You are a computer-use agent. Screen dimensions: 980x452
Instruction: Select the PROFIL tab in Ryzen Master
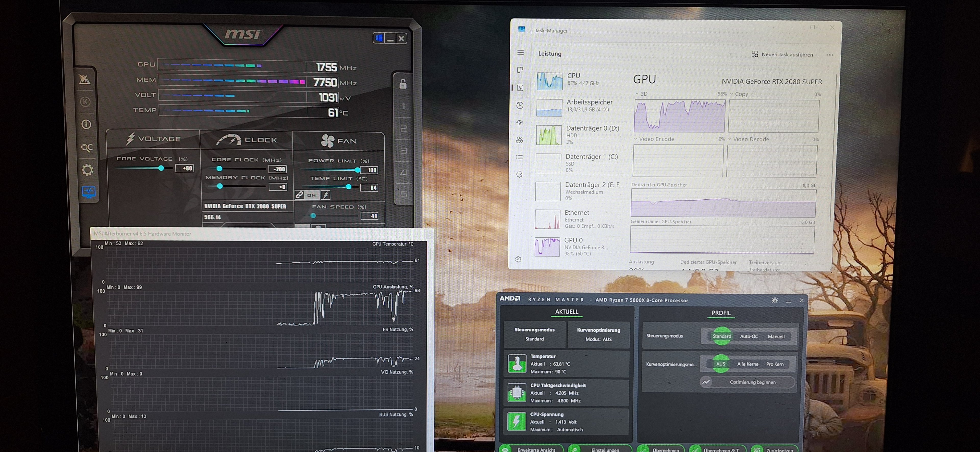pos(721,313)
